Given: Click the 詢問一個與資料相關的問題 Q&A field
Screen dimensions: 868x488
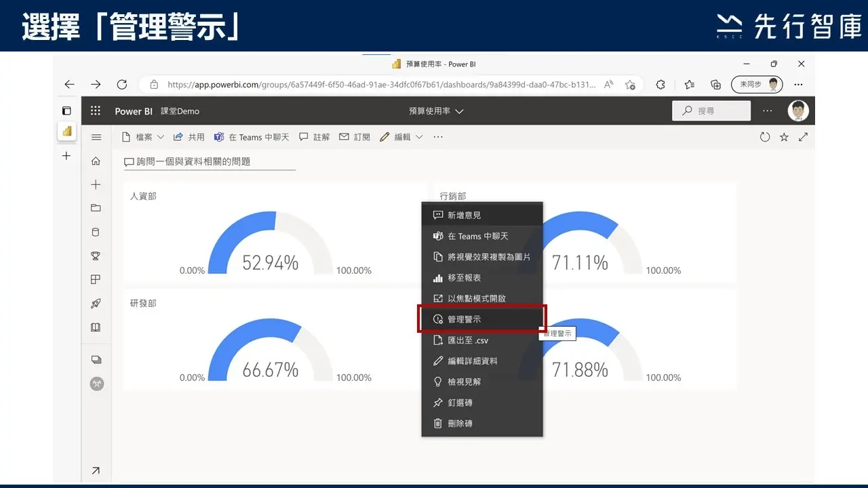Looking at the screenshot, I should click(x=210, y=162).
